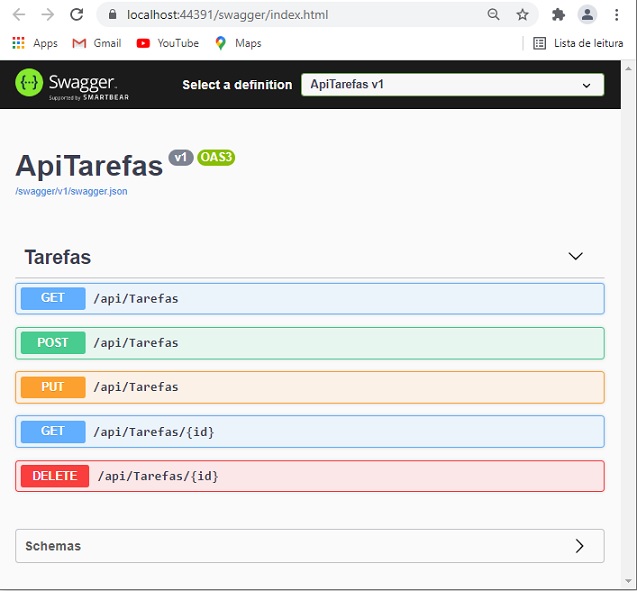637x591 pixels.
Task: Open the Maps bookmark
Action: [238, 43]
